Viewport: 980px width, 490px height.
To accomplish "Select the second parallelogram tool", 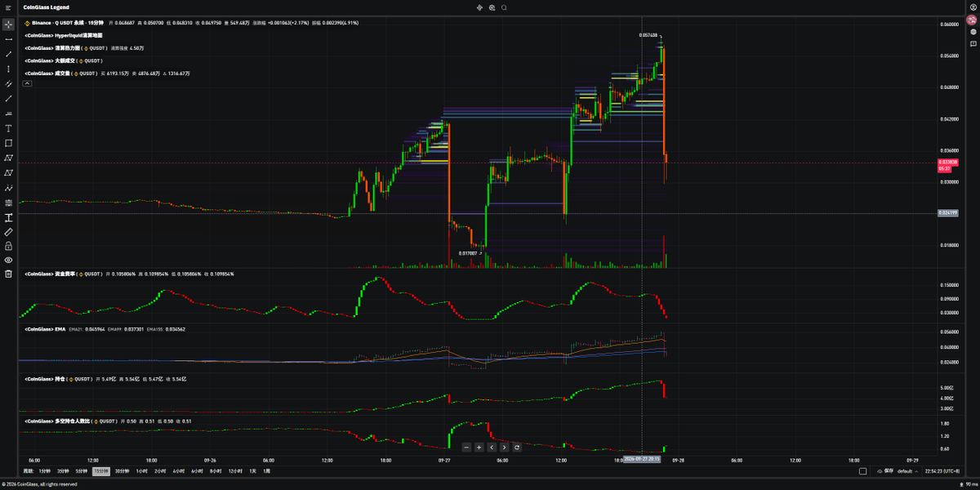I will (x=8, y=172).
